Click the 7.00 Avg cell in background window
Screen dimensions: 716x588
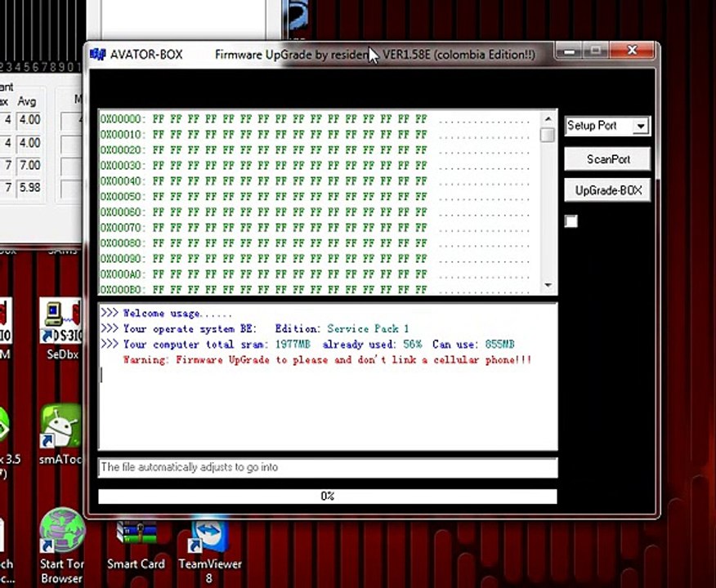click(x=29, y=165)
